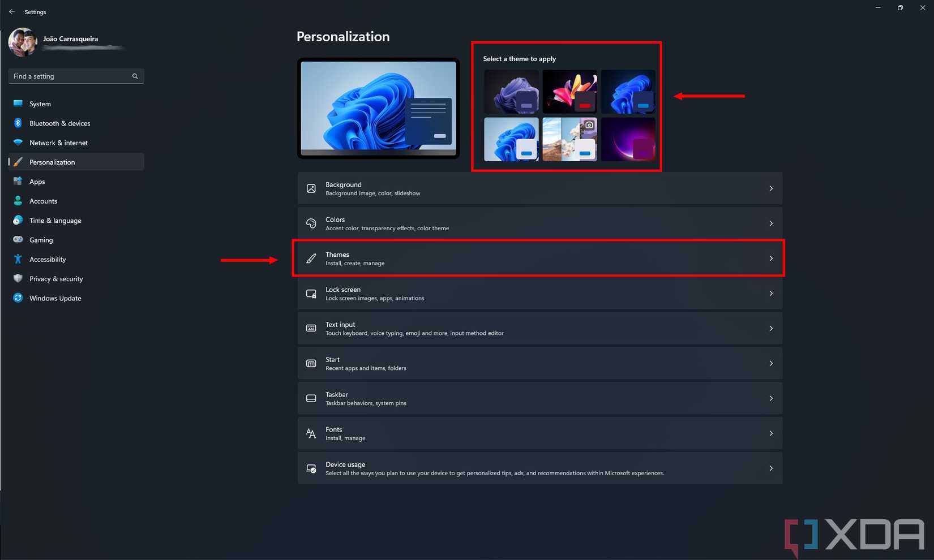Click the back arrow button

[12, 11]
